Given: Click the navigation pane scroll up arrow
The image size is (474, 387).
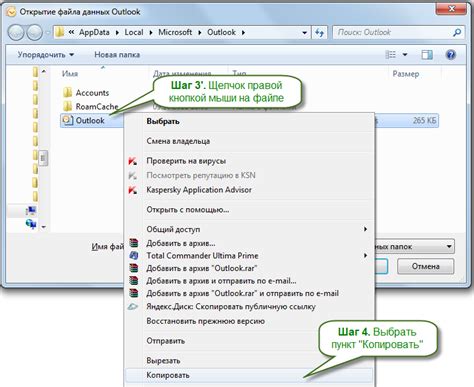Looking at the screenshot, I should click(x=43, y=72).
